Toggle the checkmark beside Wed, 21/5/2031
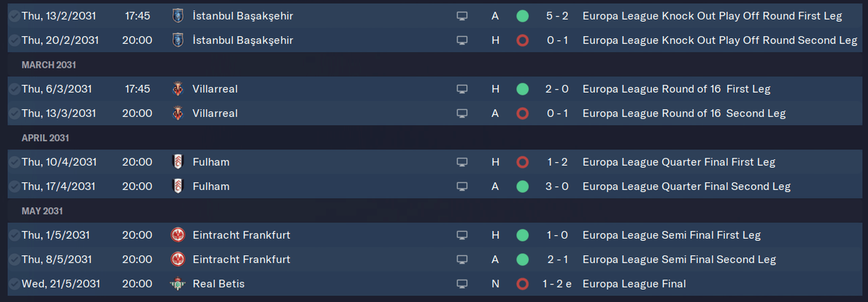Viewport: 868px width, 302px height. pyautogui.click(x=14, y=284)
